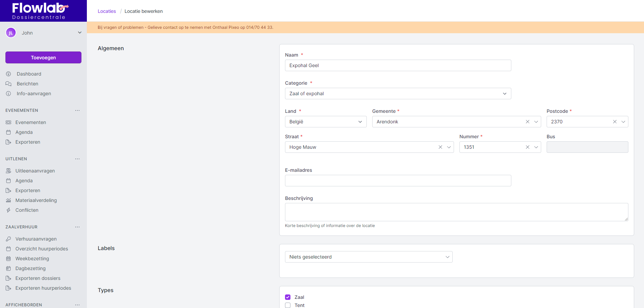The height and width of the screenshot is (308, 644).
Task: Click the Materiaalverdeling chart icon
Action: (x=8, y=200)
